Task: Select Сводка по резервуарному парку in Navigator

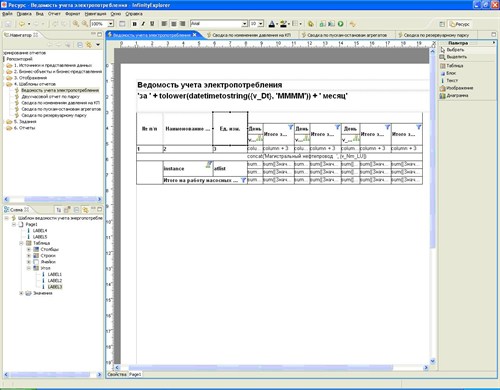Action: pyautogui.click(x=54, y=115)
